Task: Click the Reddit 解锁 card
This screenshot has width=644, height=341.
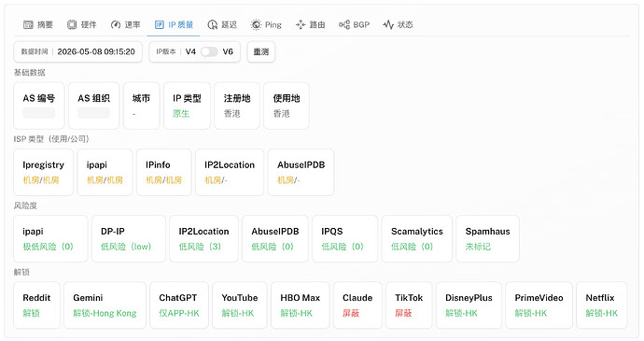Action: [37, 305]
